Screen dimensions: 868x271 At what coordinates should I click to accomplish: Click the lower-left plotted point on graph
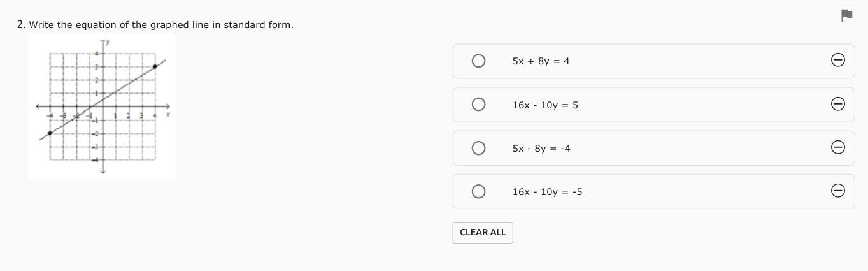click(x=50, y=133)
